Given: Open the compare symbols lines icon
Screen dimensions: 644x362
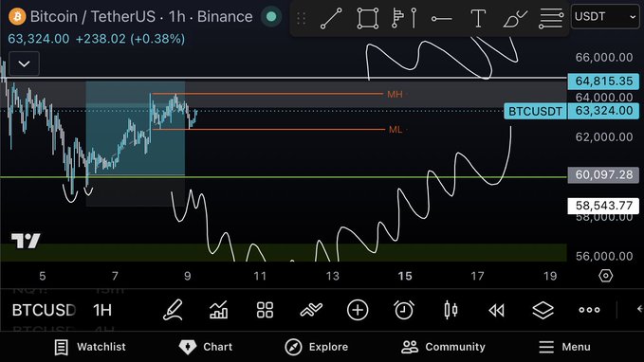Looking at the screenshot, I should click(311, 310).
